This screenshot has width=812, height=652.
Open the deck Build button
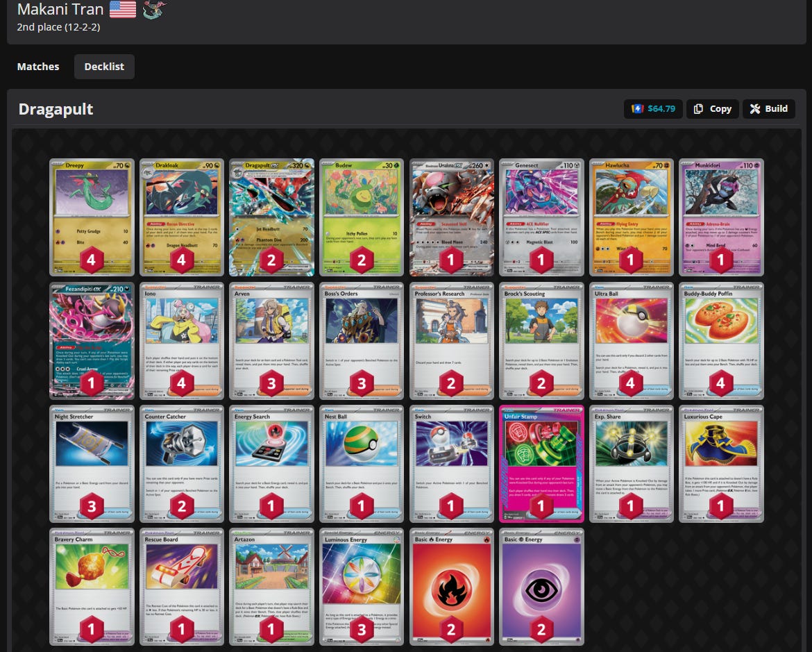769,109
